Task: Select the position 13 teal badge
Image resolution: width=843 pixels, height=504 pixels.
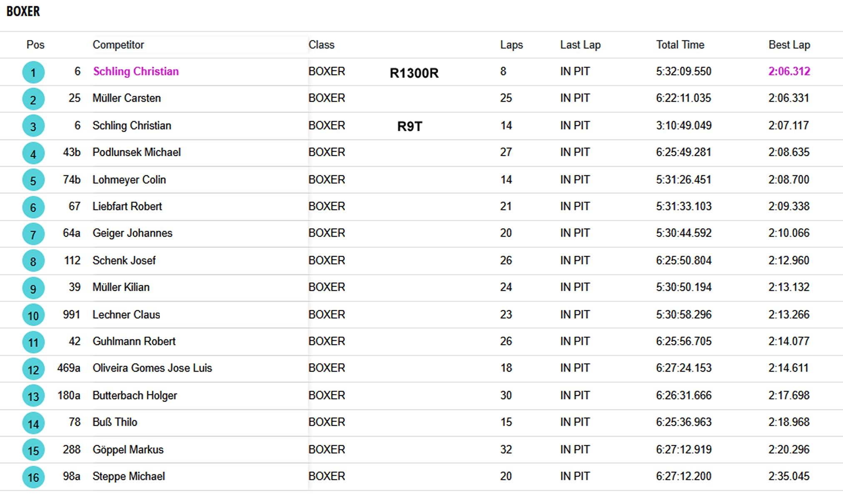Action: [x=33, y=396]
